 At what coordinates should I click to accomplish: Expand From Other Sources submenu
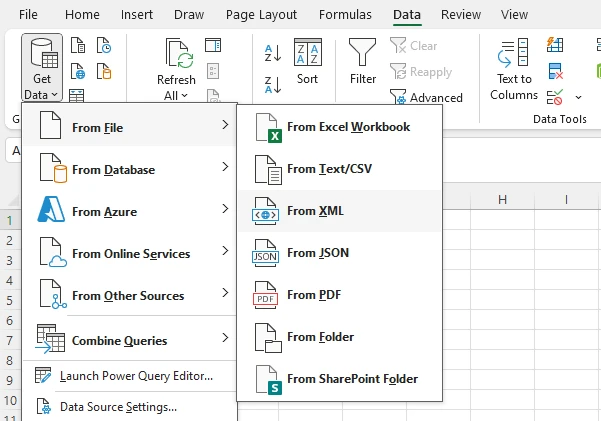130,294
